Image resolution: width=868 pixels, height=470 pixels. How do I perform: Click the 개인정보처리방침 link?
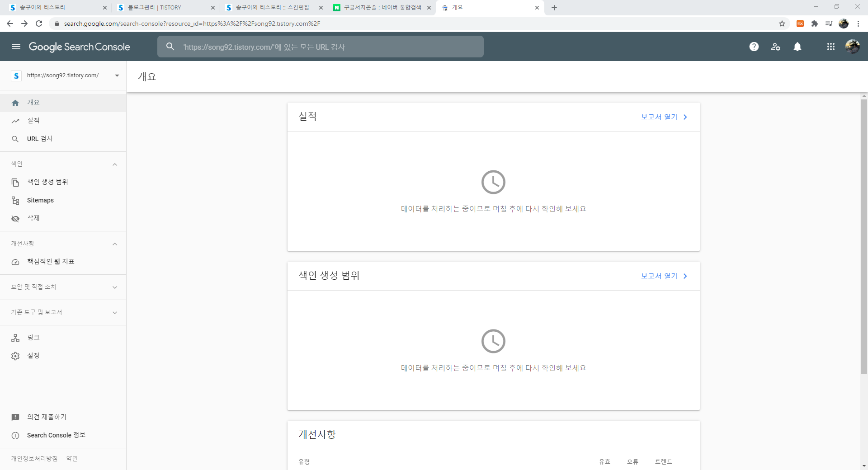coord(34,458)
